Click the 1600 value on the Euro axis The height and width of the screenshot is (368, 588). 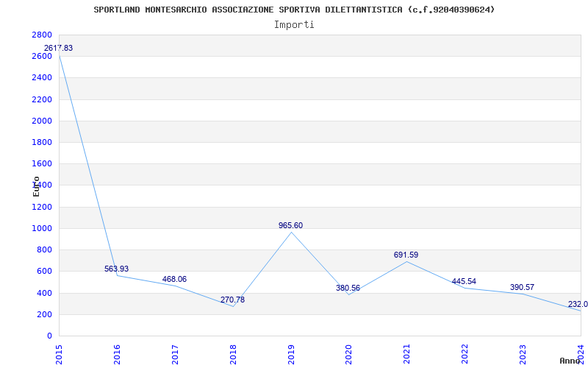pyautogui.click(x=42, y=163)
